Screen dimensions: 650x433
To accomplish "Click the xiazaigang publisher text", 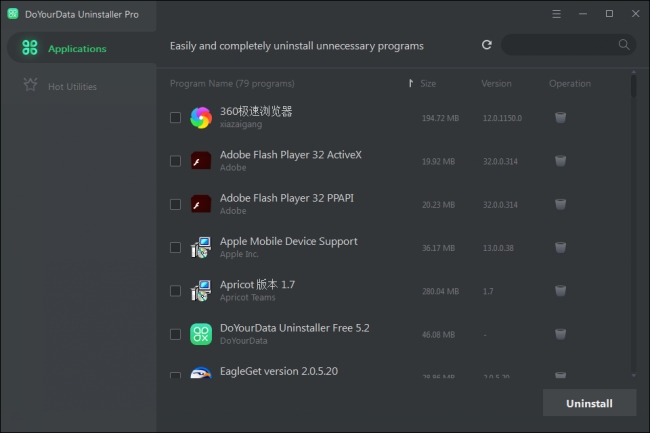I will (x=241, y=124).
